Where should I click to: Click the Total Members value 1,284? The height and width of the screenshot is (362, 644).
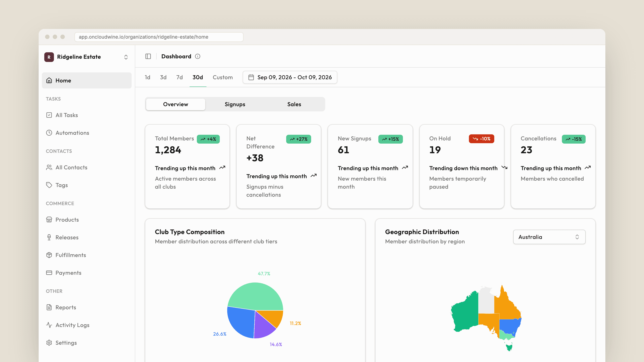click(168, 150)
